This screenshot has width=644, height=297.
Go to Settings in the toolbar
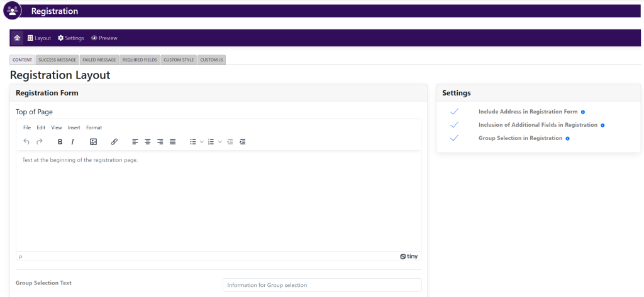71,38
